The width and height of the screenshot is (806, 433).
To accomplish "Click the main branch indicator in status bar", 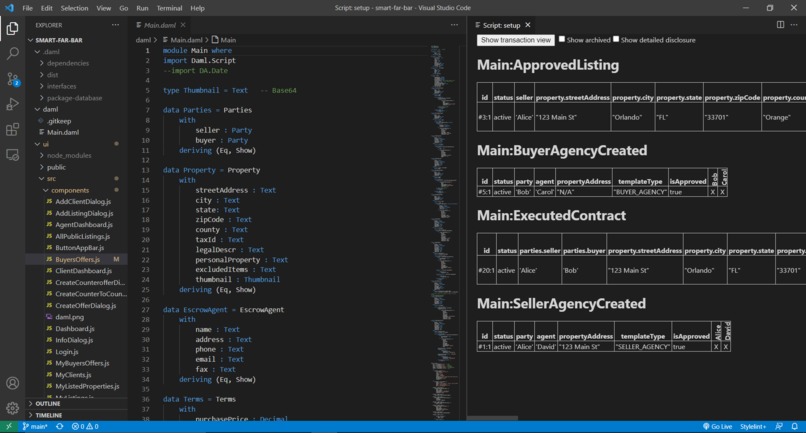I will tap(34, 426).
